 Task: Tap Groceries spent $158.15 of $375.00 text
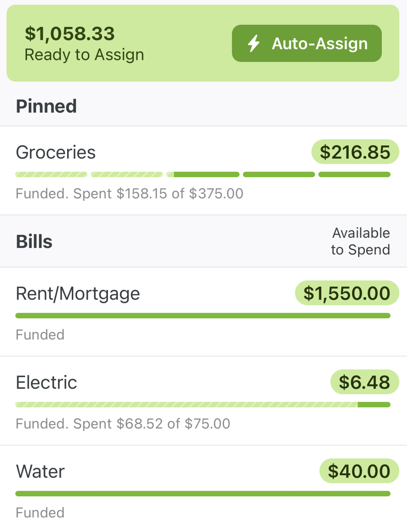pos(129,194)
